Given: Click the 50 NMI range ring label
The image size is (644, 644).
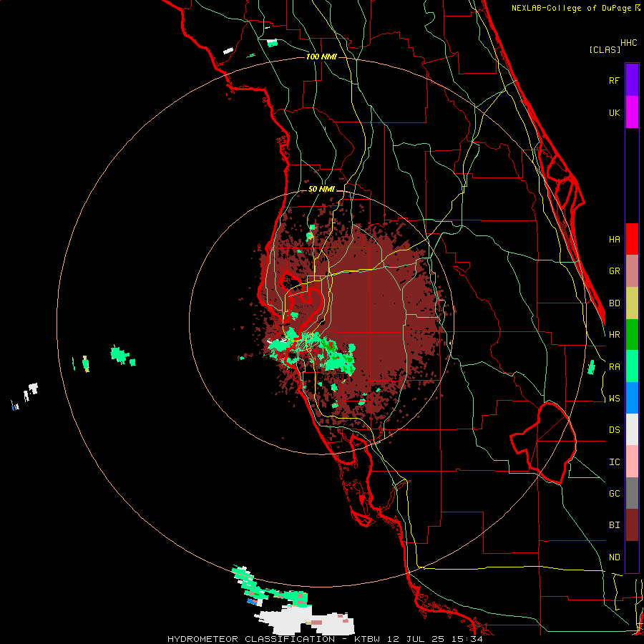Looking at the screenshot, I should [321, 190].
